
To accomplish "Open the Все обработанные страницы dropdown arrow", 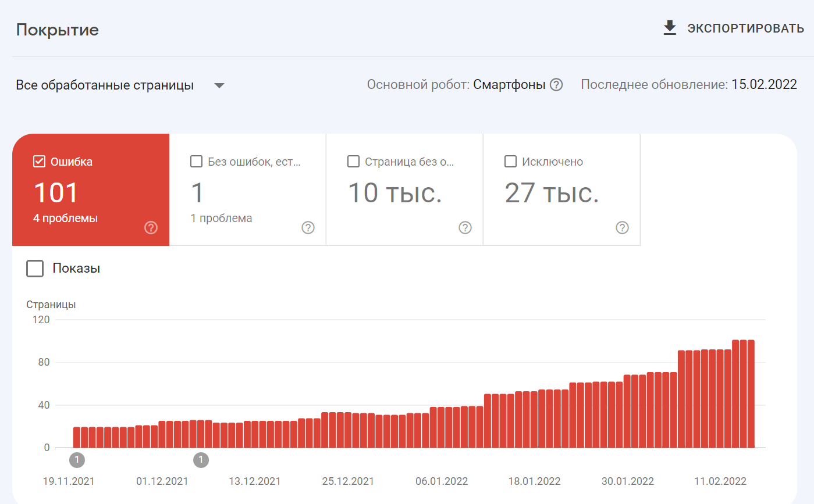I will point(219,85).
